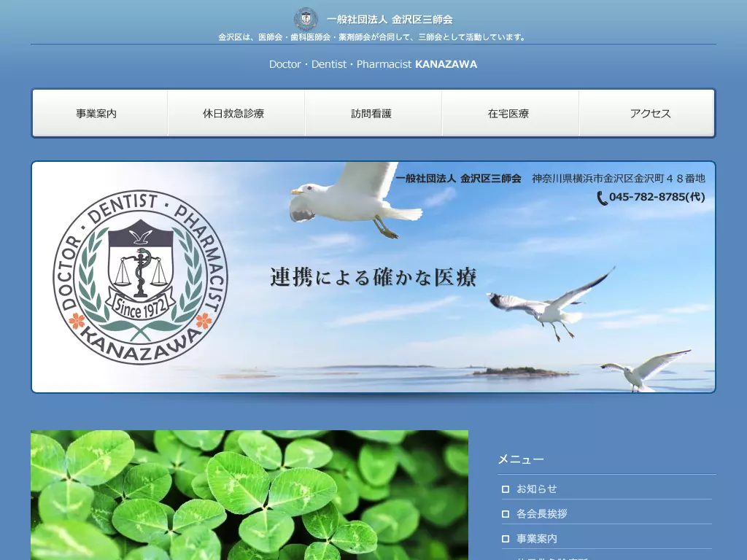The image size is (747, 560).
Task: Click the large Doctor Dentist Pharmacist emblem
Action: pos(140,277)
